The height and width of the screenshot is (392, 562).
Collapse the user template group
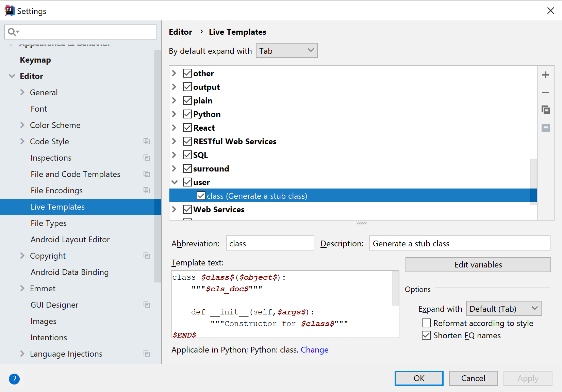[x=174, y=182]
